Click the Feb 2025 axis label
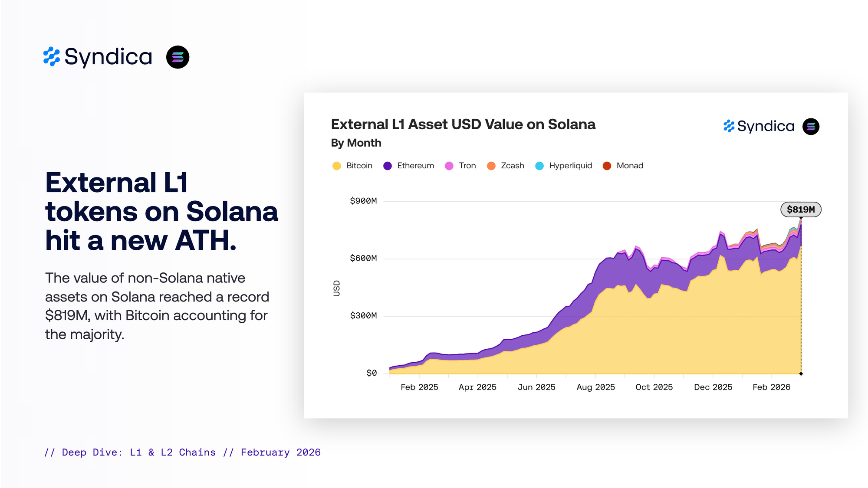Image resolution: width=868 pixels, height=488 pixels. pos(419,387)
